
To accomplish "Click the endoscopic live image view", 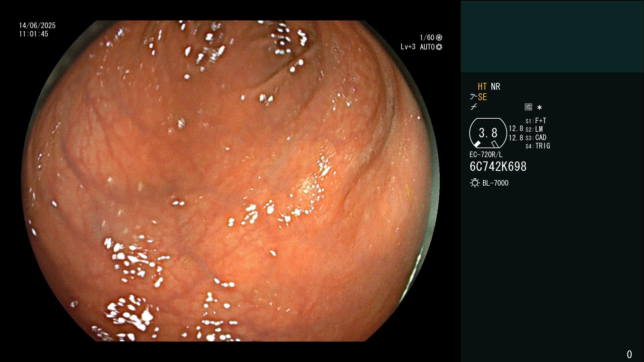I will click(x=230, y=181).
